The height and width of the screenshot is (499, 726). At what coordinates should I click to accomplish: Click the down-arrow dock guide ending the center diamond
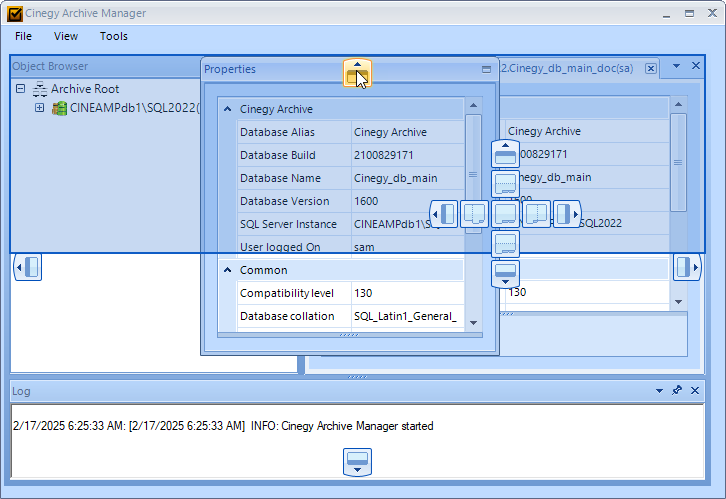coord(505,274)
